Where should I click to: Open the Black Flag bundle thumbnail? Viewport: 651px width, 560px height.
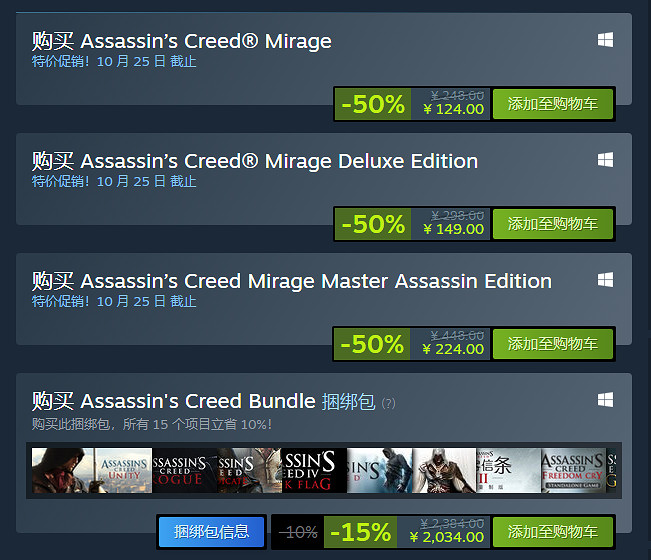point(315,470)
